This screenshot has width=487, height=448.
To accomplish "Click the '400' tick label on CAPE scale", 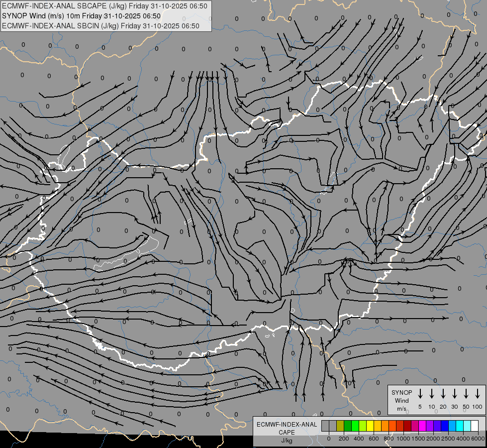I will click(359, 439).
